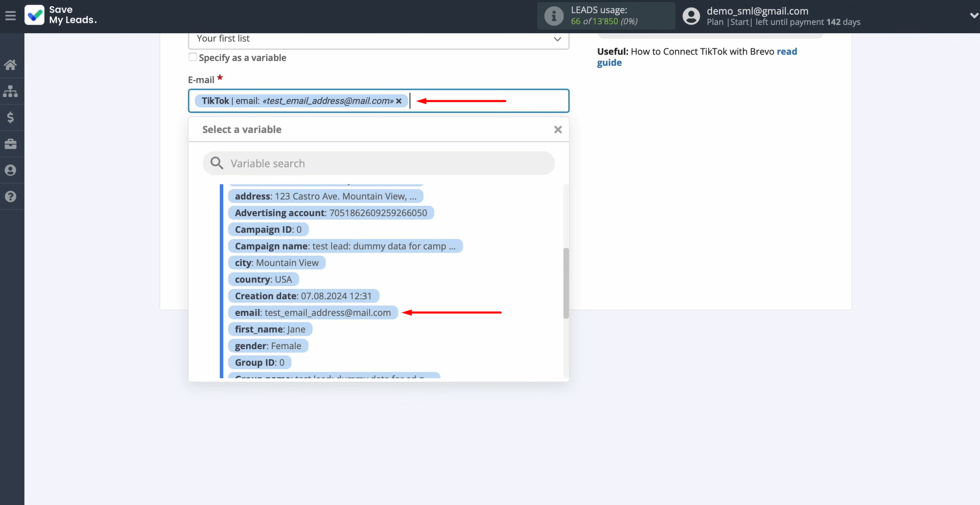Open the 'Your first list' dropdown
Image resolution: width=980 pixels, height=505 pixels.
click(x=378, y=39)
